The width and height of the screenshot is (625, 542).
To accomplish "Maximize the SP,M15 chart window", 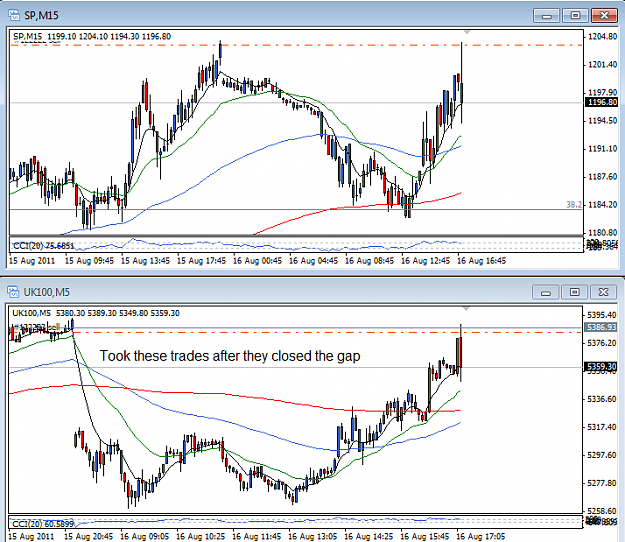I will tap(576, 16).
